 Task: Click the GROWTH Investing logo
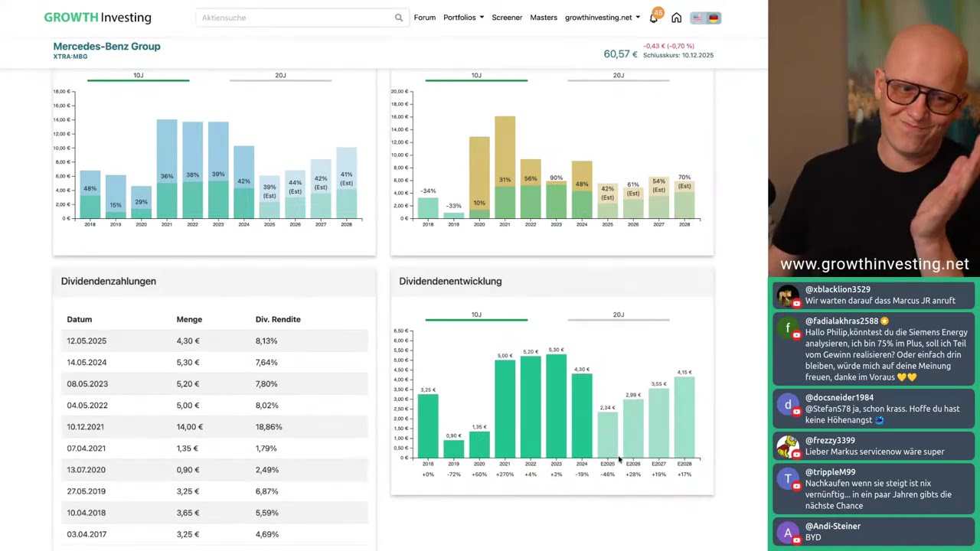click(97, 17)
